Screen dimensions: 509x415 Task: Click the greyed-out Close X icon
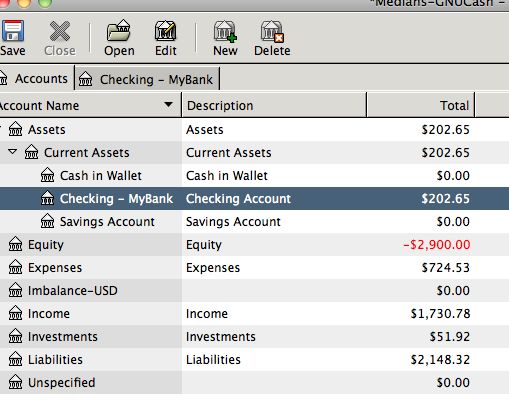pyautogui.click(x=60, y=31)
